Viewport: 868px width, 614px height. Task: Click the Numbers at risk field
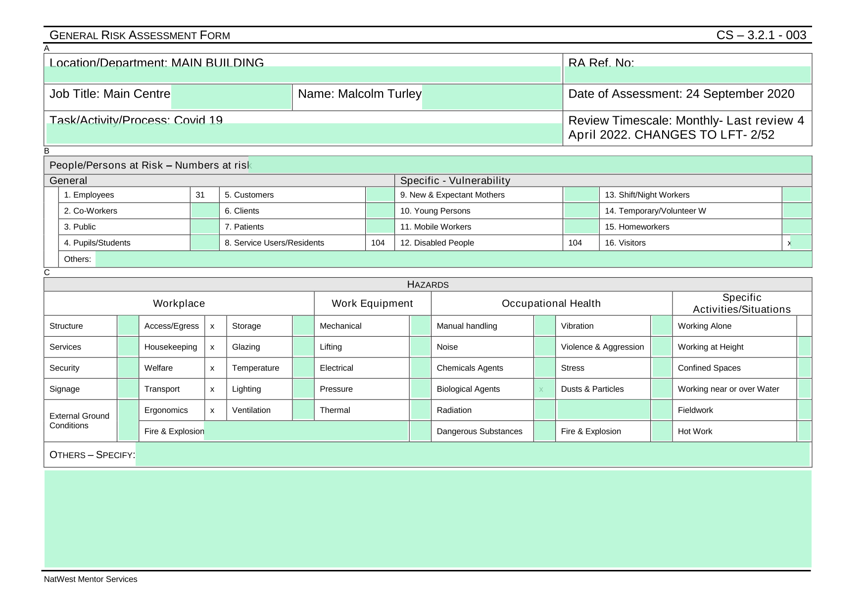(x=530, y=165)
